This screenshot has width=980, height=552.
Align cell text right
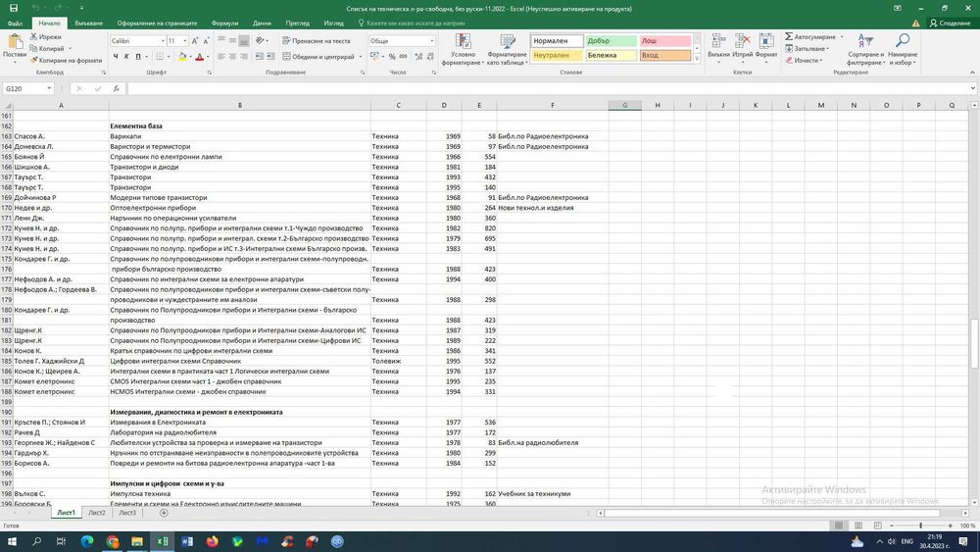[244, 56]
